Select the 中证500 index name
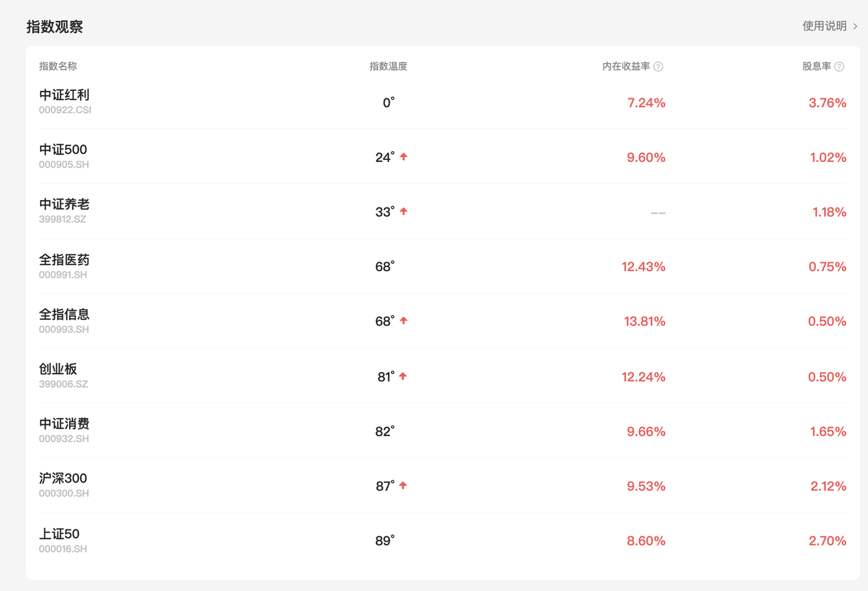Image resolution: width=868 pixels, height=591 pixels. (x=63, y=150)
